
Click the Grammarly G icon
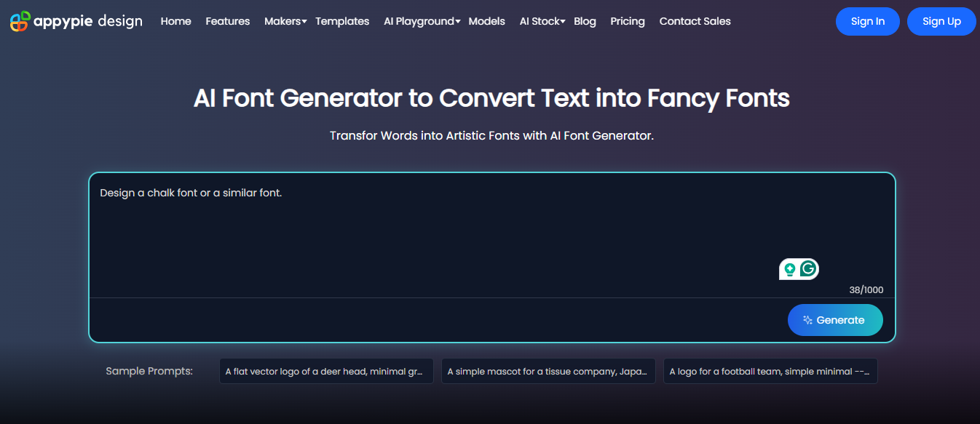(808, 269)
